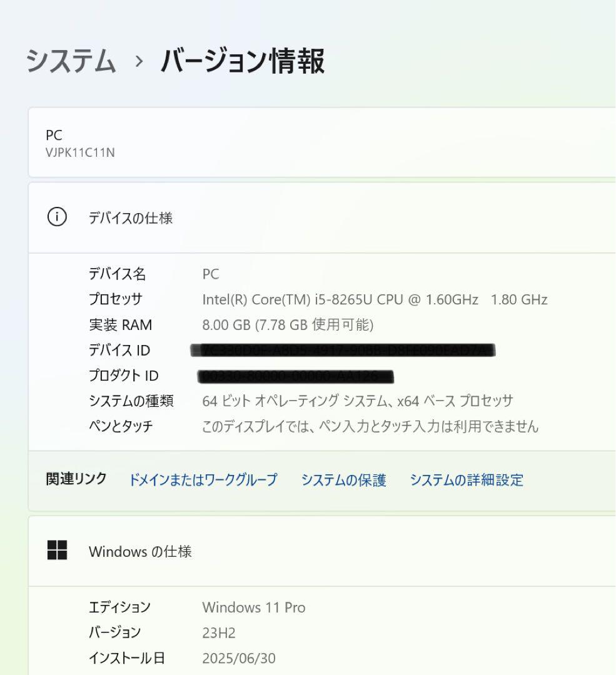Click the Windows 11 Pro edition text
The width and height of the screenshot is (616, 675).
254,607
